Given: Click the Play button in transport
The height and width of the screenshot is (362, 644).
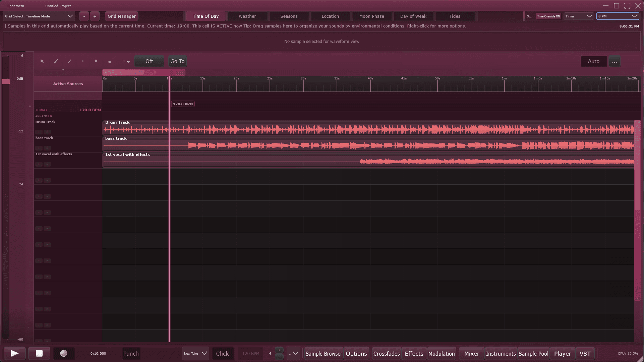Looking at the screenshot, I should pos(14,353).
